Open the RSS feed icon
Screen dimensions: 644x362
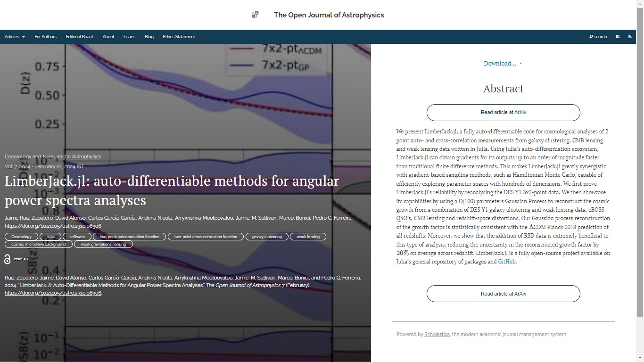point(630,37)
